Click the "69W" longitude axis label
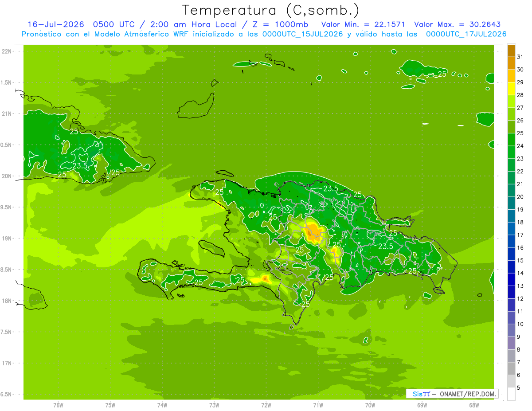 pos(422,405)
